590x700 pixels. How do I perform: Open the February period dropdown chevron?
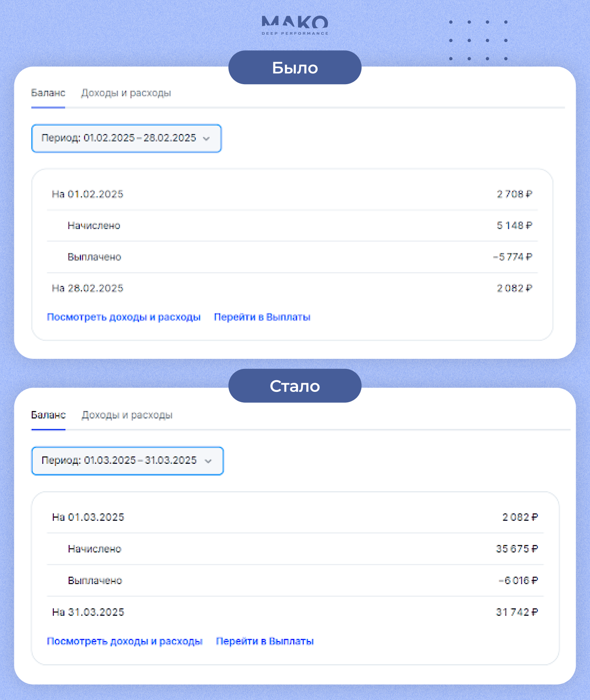(206, 138)
